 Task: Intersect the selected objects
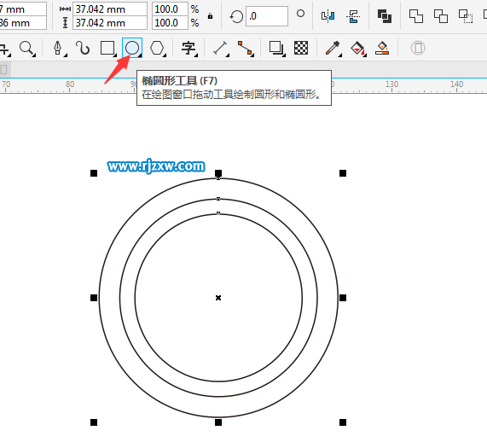(466, 16)
